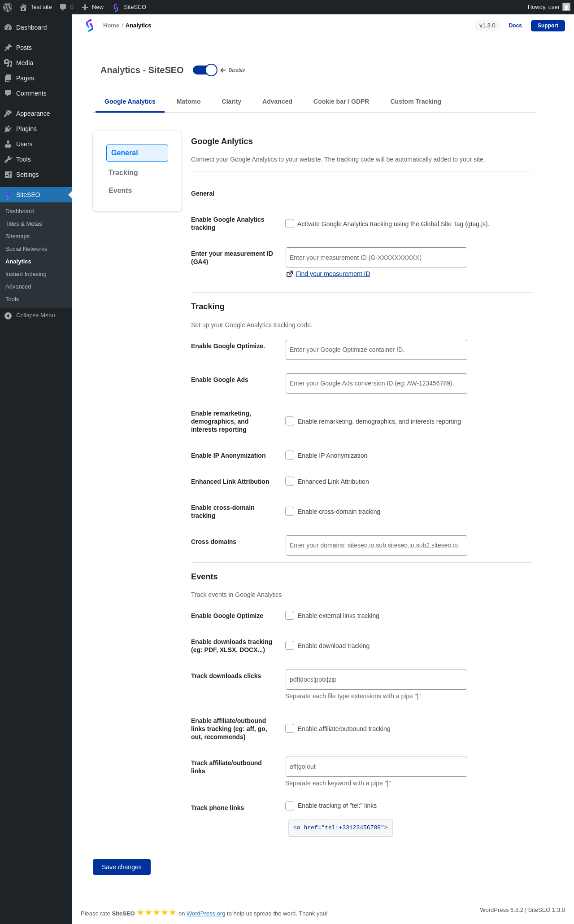The image size is (574, 924).
Task: Focus the Google Ads conversion ID field
Action: pyautogui.click(x=376, y=383)
